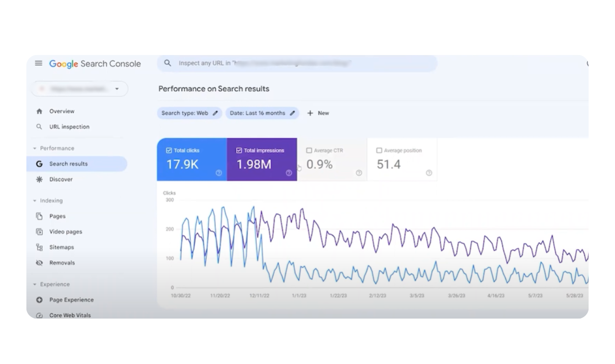Edit the Search type: Web filter pencil
The image size is (615, 364).
215,113
